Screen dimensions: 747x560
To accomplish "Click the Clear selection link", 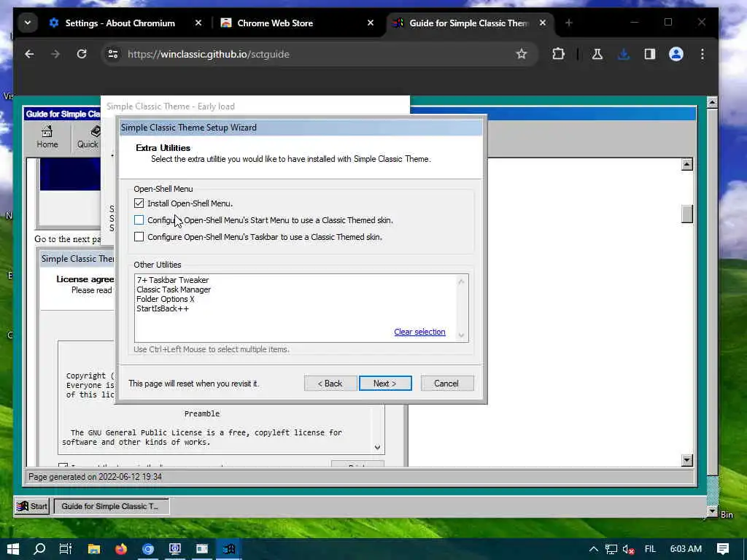I will coord(419,332).
